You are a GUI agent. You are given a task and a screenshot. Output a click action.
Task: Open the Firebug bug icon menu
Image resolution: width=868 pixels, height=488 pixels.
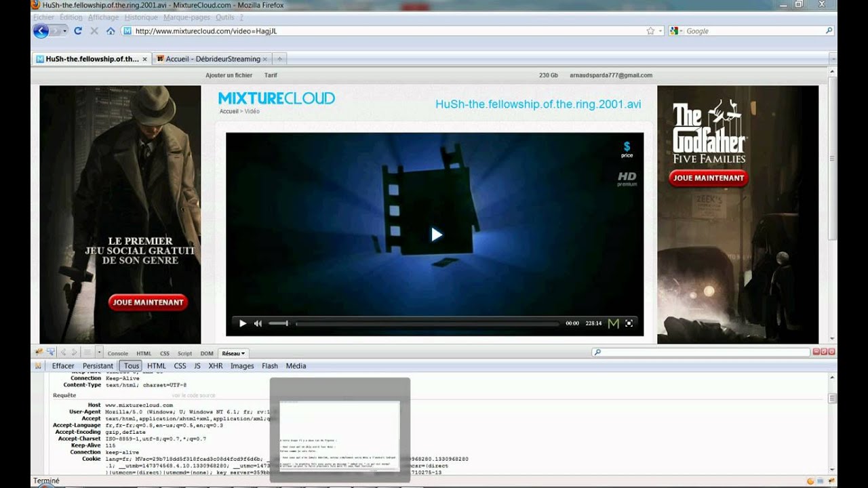(39, 352)
